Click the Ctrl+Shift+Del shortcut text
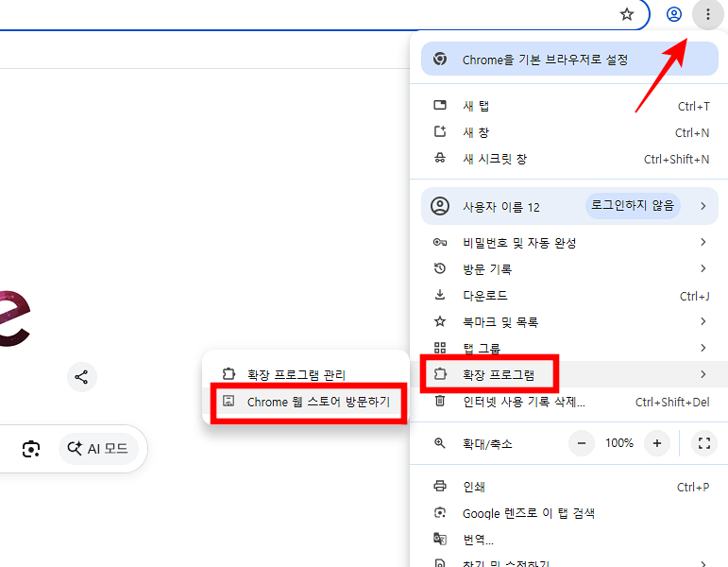 (x=672, y=402)
